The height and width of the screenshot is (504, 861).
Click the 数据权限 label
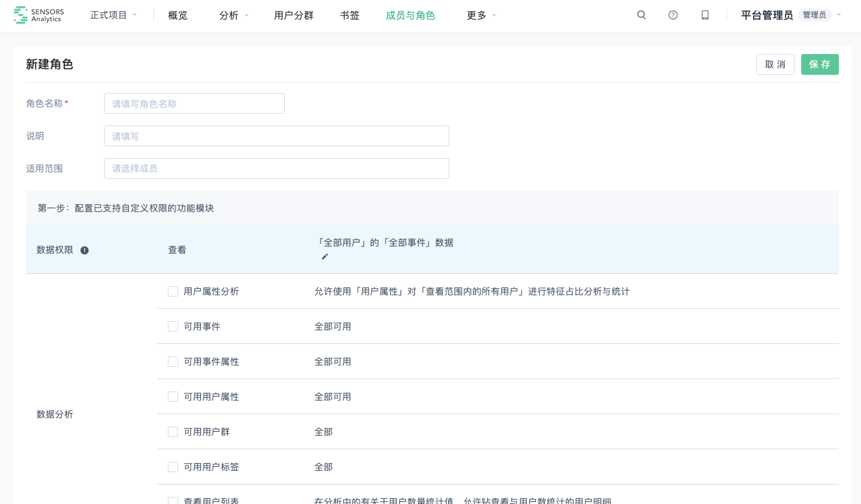pyautogui.click(x=55, y=250)
